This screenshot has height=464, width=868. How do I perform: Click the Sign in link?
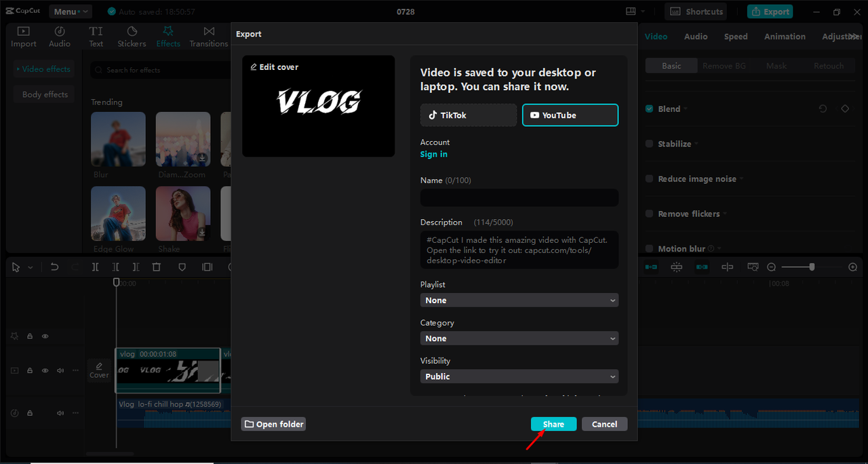434,154
